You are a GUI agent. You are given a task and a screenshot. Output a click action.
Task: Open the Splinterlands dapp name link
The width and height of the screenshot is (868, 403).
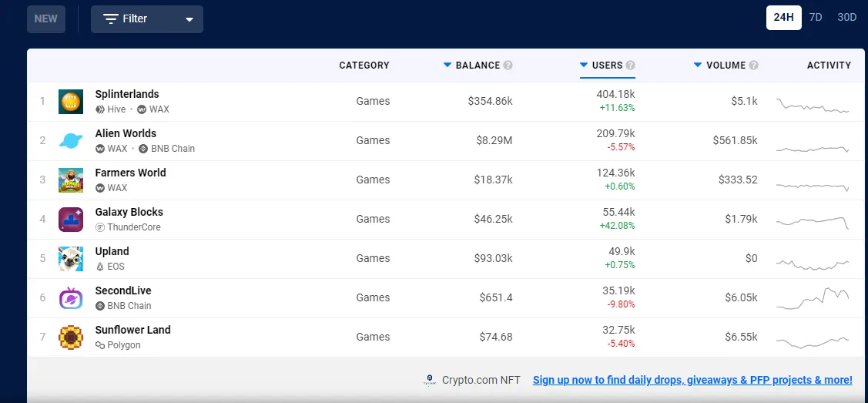pos(127,94)
